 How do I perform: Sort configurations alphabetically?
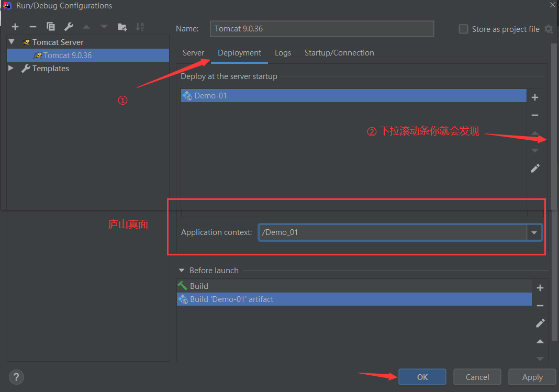coord(139,26)
